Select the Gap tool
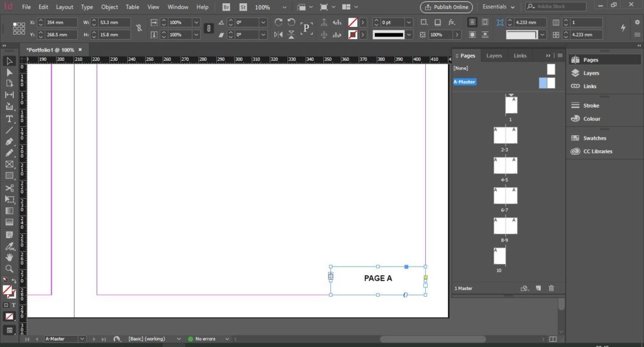 click(x=9, y=95)
